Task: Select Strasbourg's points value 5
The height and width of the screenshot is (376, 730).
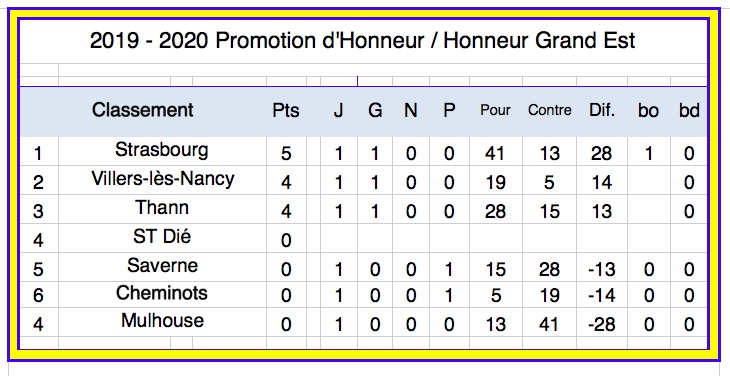Action: [x=286, y=154]
